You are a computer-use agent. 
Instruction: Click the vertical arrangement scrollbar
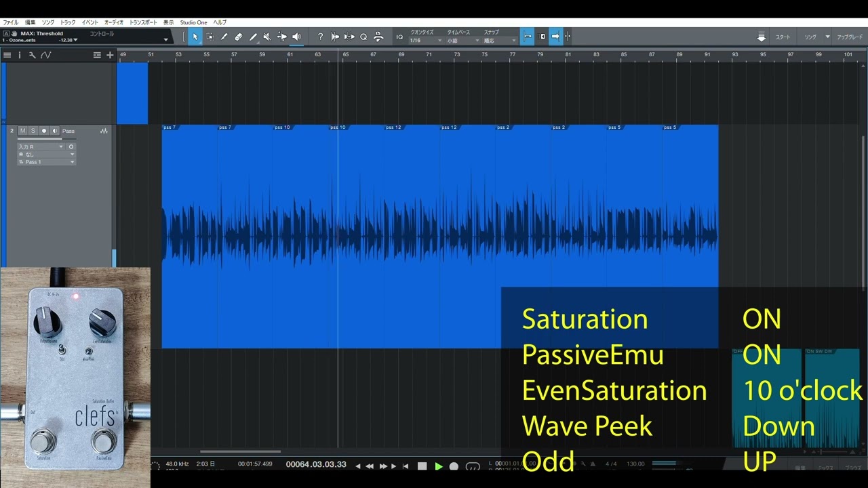point(863,213)
